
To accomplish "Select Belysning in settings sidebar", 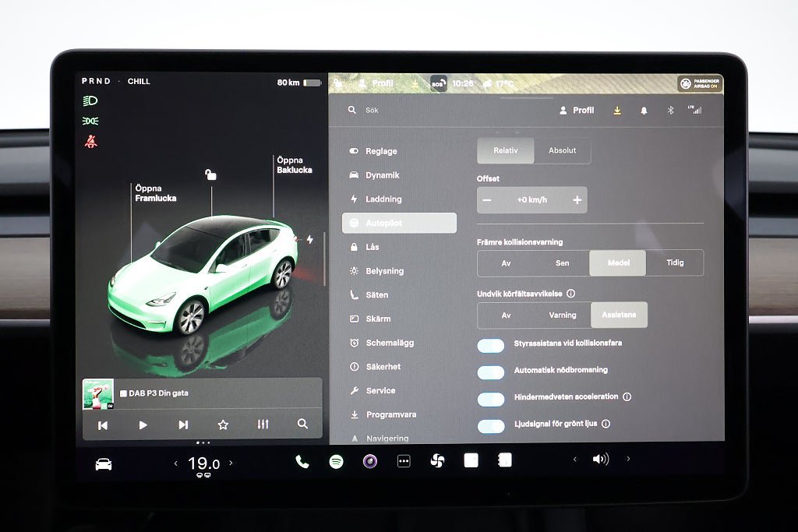I will point(384,271).
